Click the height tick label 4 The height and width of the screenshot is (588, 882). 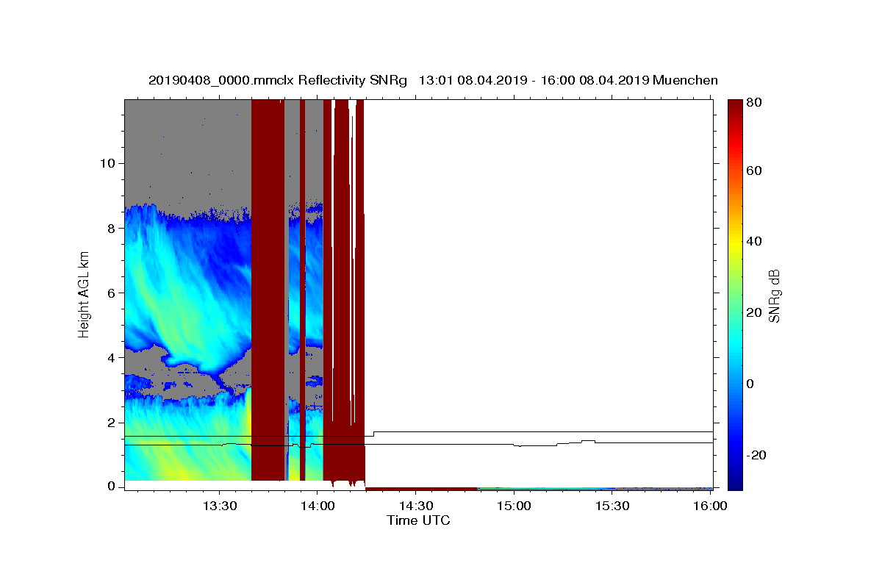110,358
